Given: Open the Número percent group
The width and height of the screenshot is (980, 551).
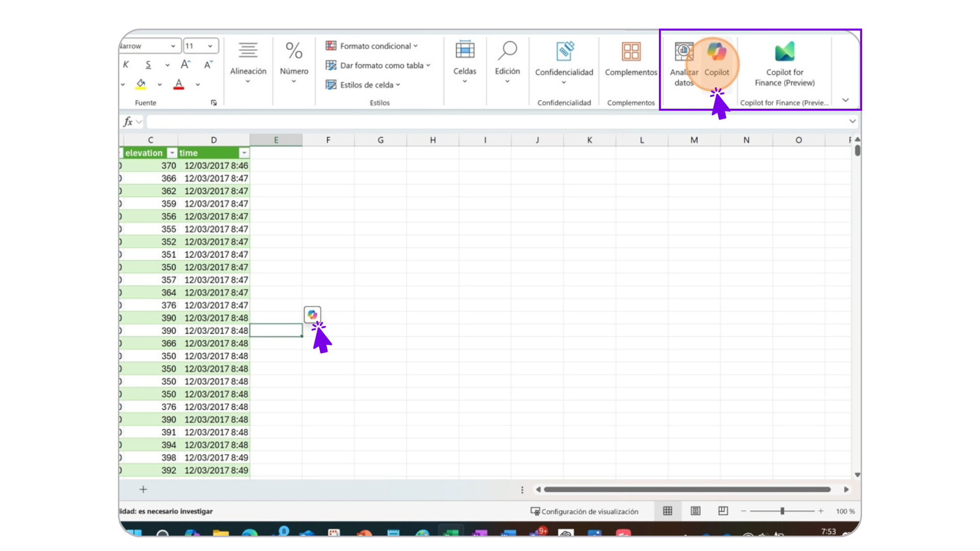Looking at the screenshot, I should [x=294, y=62].
